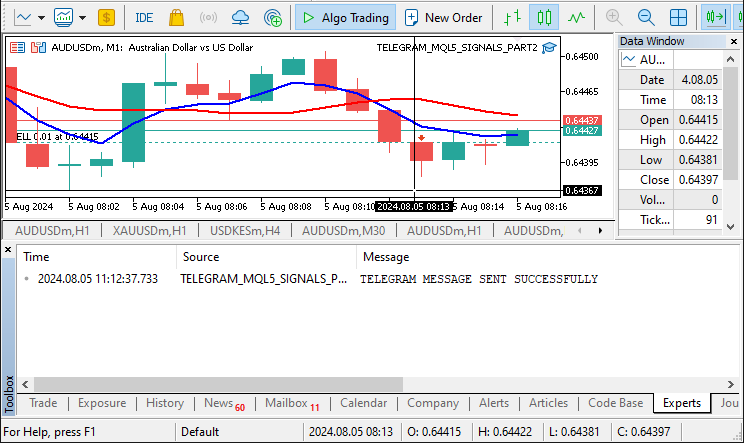Open the Articles tab
This screenshot has height=443, width=744.
pos(548,403)
